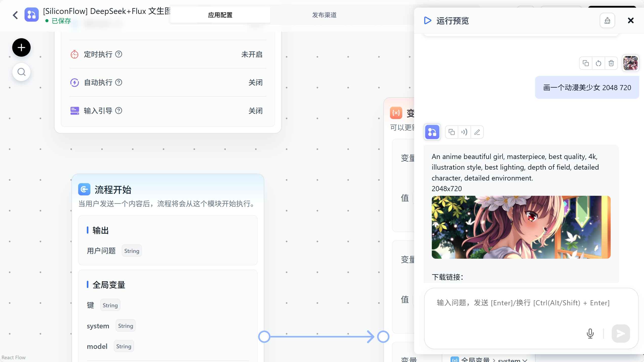Activate voice input with the microphone icon

coord(590,334)
